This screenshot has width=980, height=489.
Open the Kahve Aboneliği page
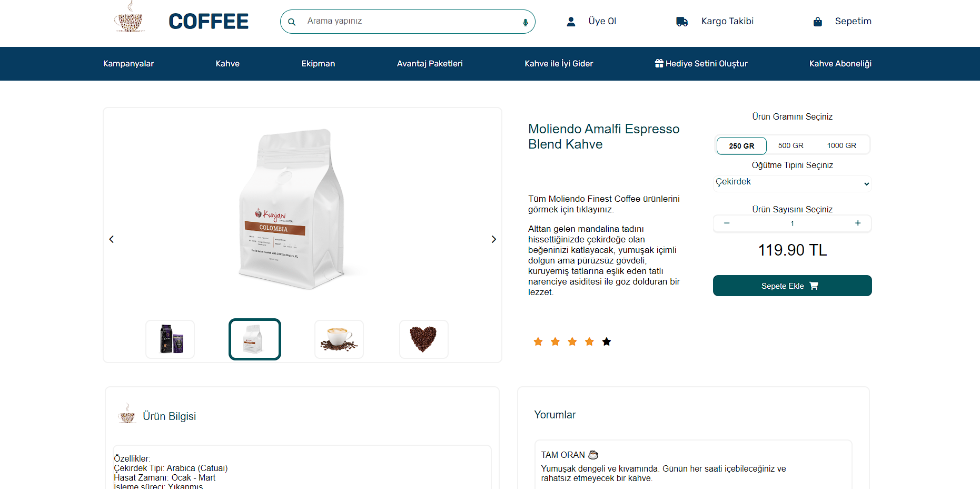click(840, 63)
